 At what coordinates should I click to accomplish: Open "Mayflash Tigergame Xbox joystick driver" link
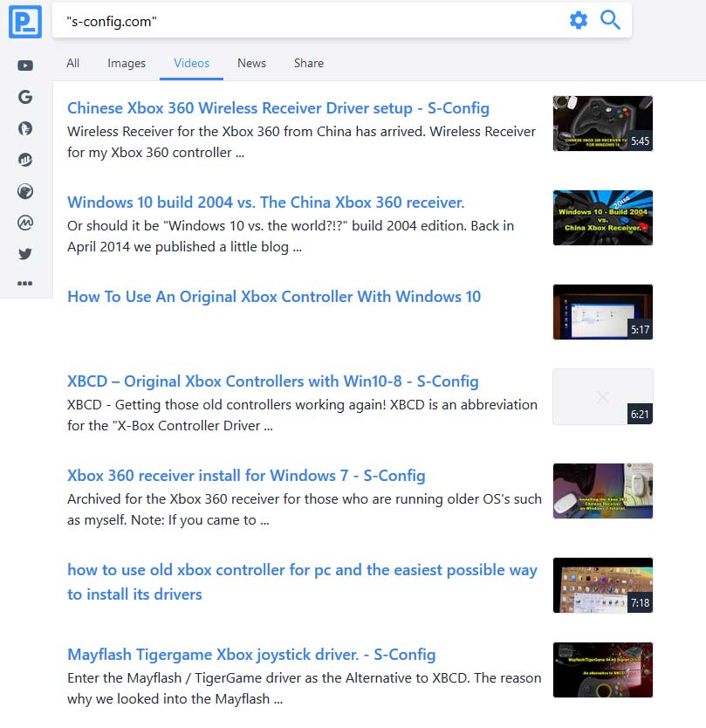pyautogui.click(x=251, y=655)
